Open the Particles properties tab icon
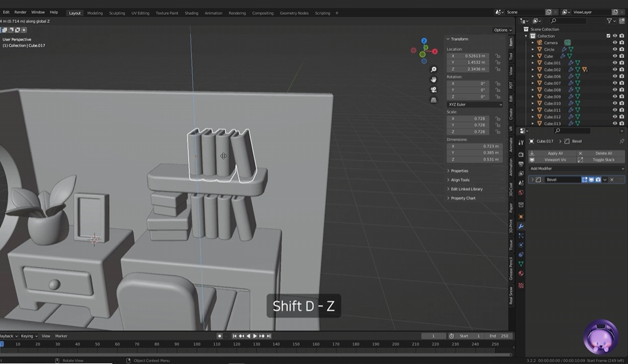 tap(521, 236)
